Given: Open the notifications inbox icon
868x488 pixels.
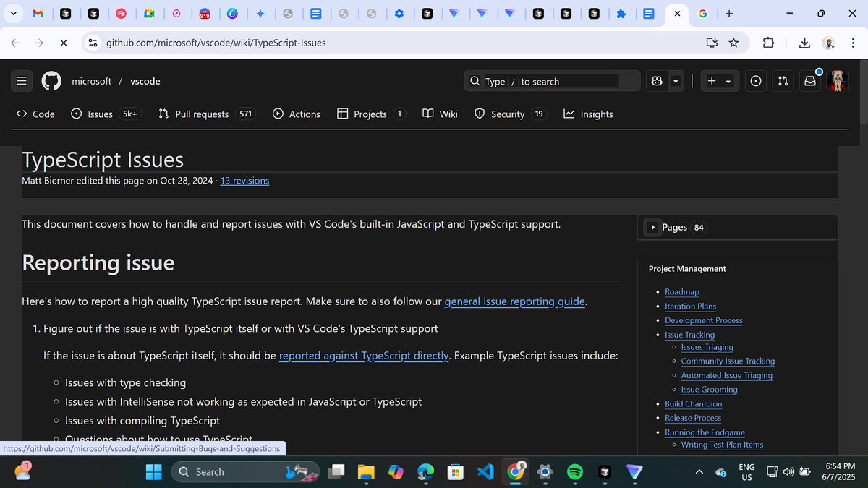Looking at the screenshot, I should coord(810,81).
